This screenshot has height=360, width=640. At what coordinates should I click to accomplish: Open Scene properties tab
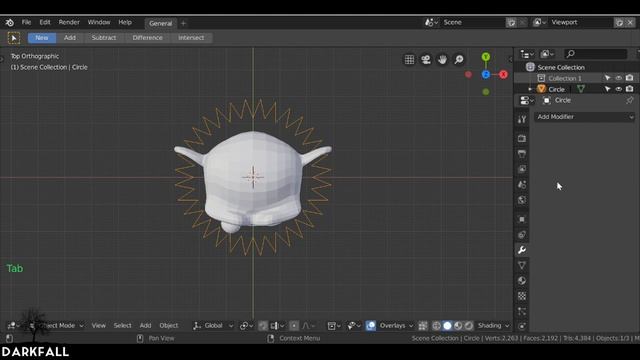pyautogui.click(x=522, y=184)
